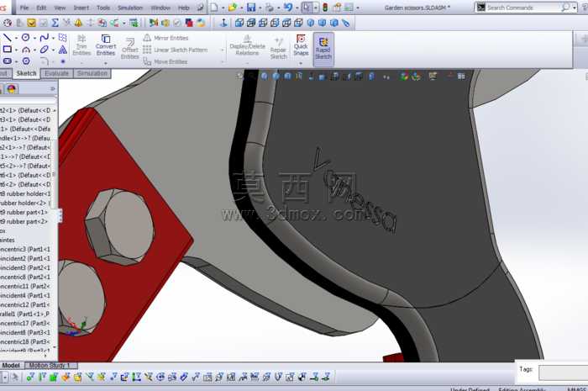Select tree row 'rubber holder<2>'
Viewport: 588px width, 391px height.
tap(25, 203)
